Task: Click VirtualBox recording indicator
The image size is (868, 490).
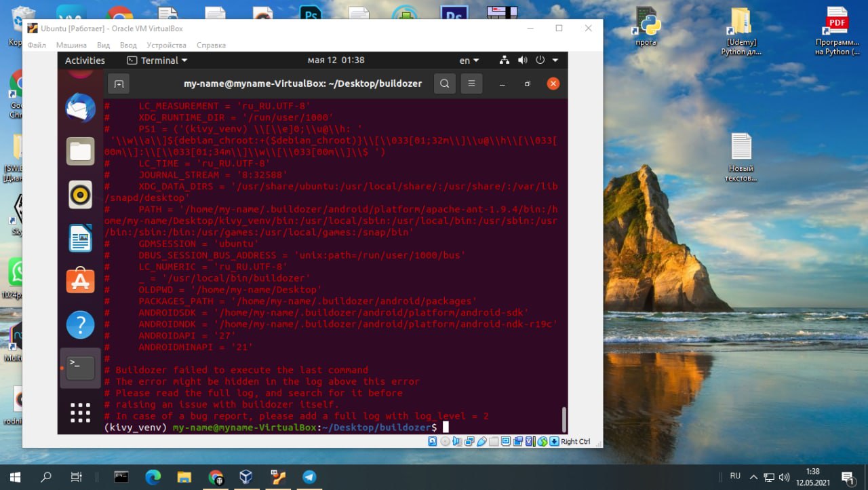Action: (x=518, y=441)
